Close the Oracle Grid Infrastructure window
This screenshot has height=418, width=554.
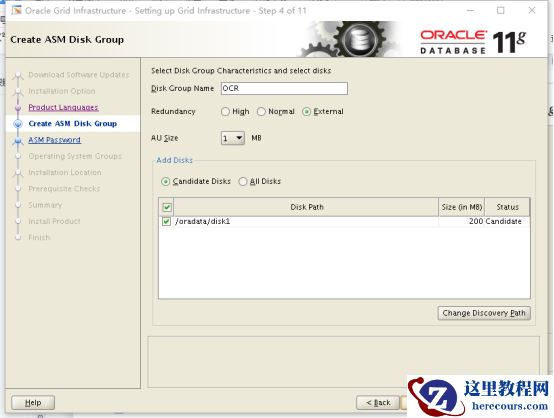532,11
